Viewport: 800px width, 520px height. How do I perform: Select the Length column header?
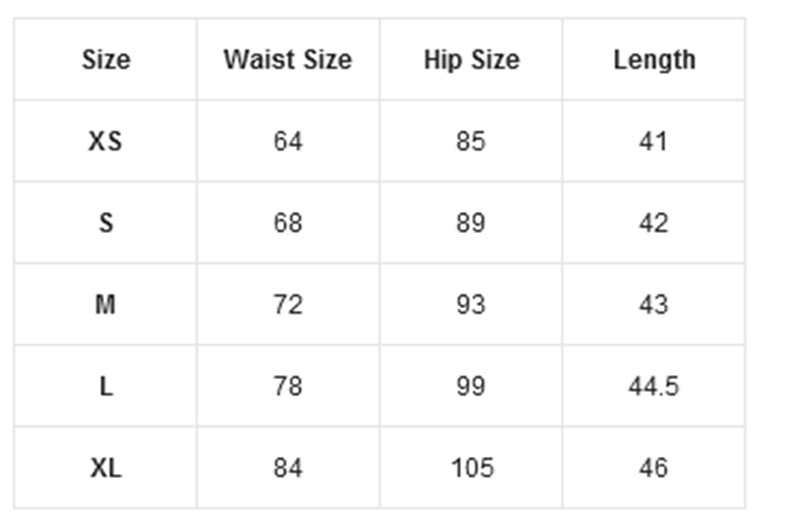click(654, 60)
